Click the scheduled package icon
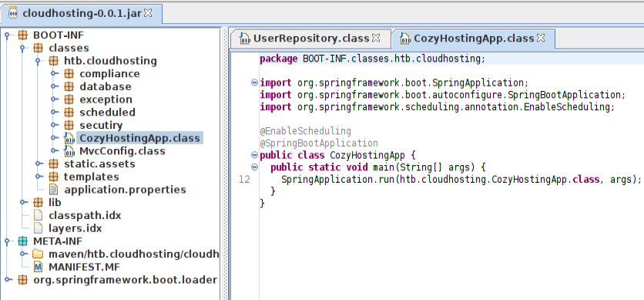This screenshot has width=644, height=300. point(69,113)
